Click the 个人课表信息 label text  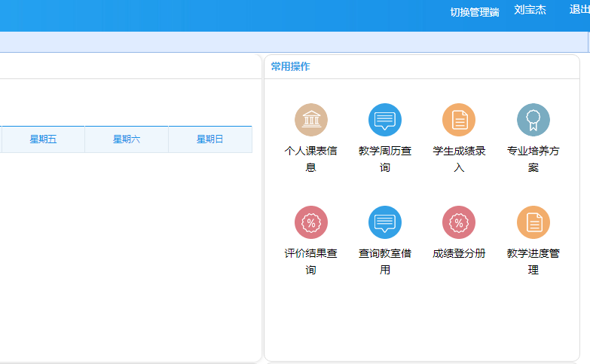310,159
